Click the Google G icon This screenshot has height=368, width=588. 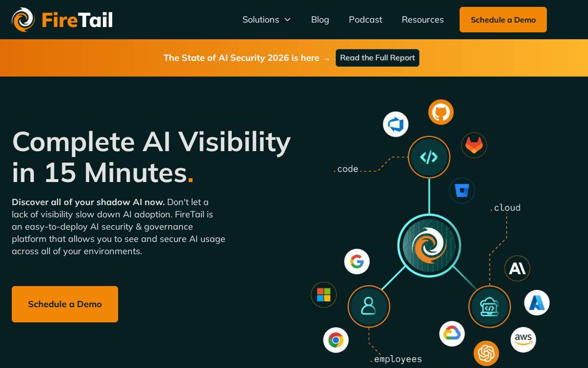(x=357, y=262)
